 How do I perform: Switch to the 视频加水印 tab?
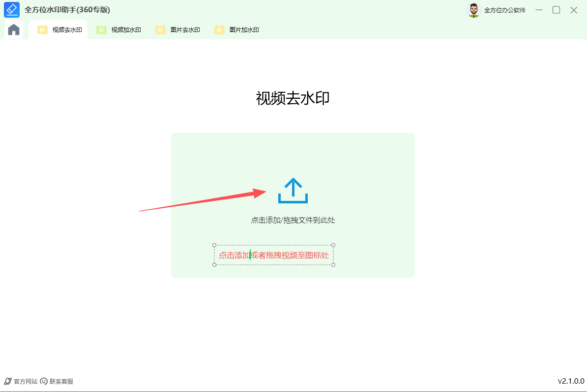point(124,29)
